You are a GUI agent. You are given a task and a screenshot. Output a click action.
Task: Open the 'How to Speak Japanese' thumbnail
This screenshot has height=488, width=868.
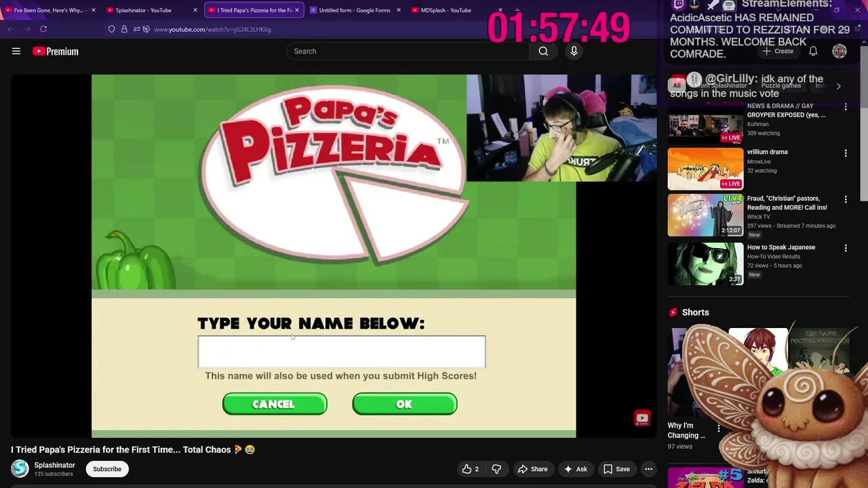pyautogui.click(x=705, y=264)
